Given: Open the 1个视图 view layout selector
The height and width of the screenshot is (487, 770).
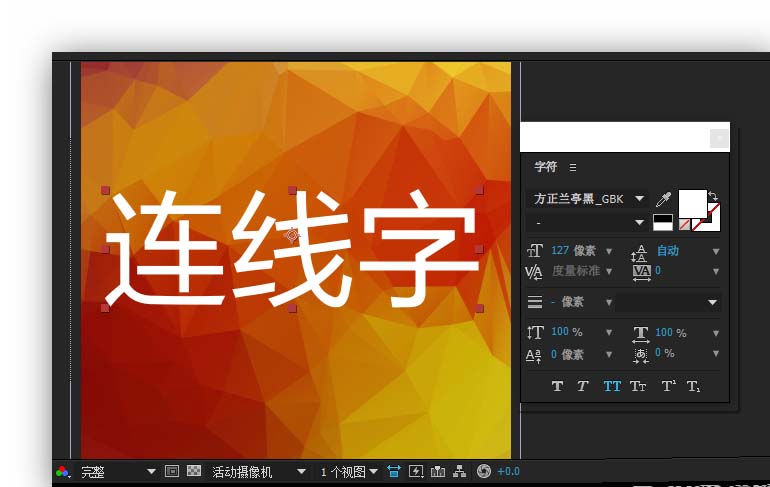Looking at the screenshot, I should click(349, 471).
